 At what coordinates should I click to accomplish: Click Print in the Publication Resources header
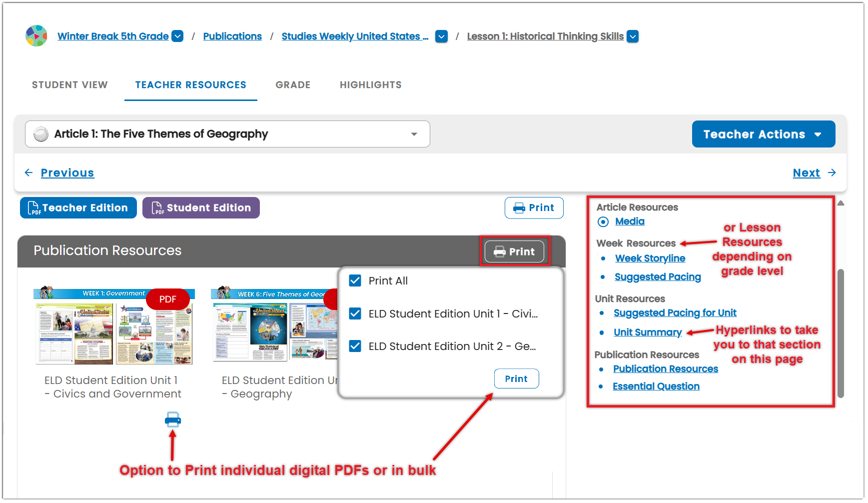point(514,251)
